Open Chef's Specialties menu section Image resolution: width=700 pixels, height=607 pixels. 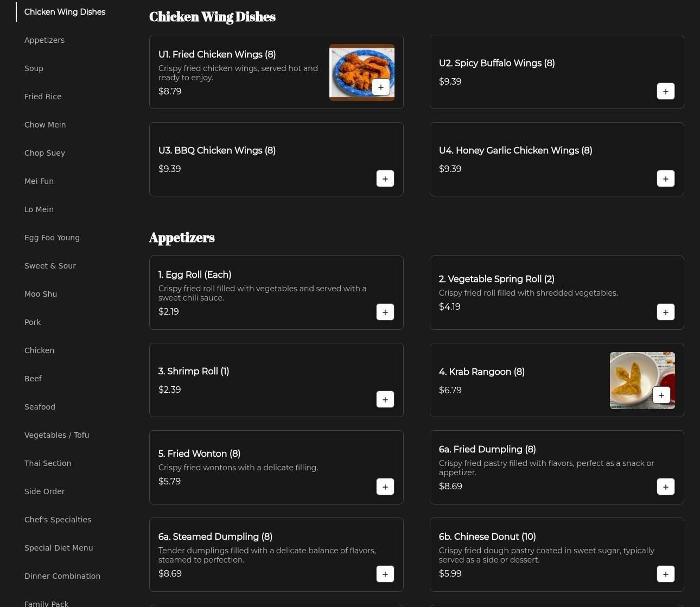click(x=58, y=520)
